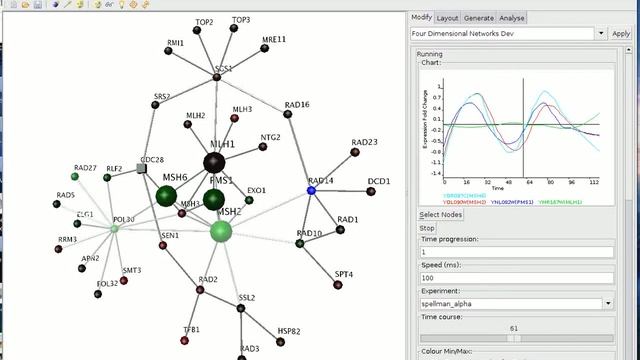Viewport: 640px width, 360px height.
Task: Select the SSL2 node
Action: (x=241, y=308)
